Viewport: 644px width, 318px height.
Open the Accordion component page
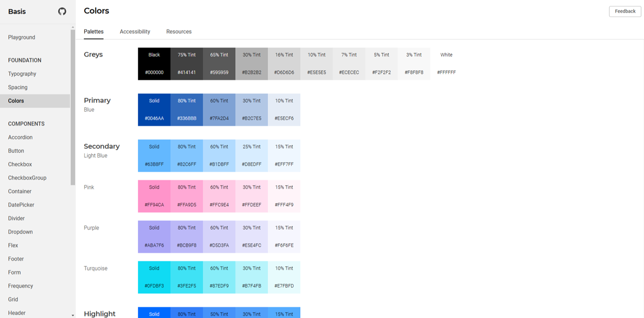point(20,137)
